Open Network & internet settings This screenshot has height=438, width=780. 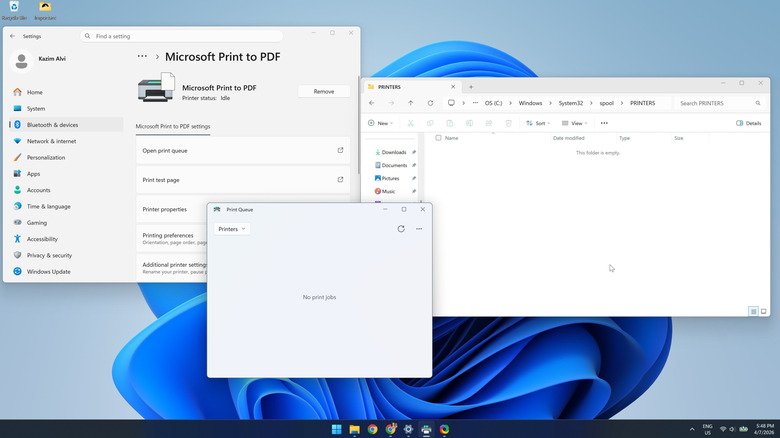point(66,141)
